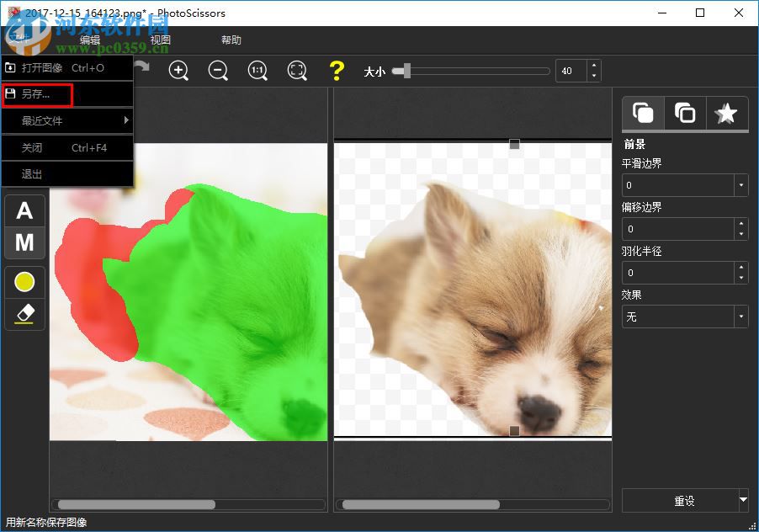Screen dimensions: 759x532
Task: Select the A auto-mask tool
Action: (24, 210)
